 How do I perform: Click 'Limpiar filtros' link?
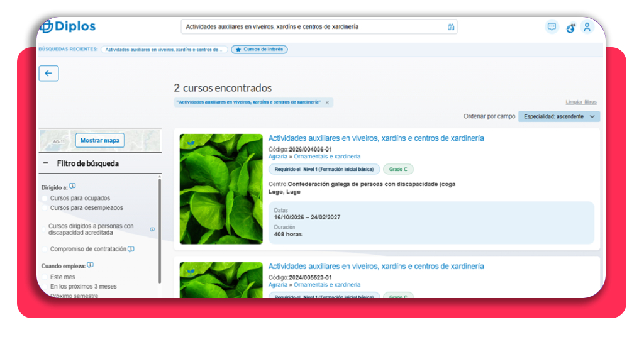tap(580, 102)
